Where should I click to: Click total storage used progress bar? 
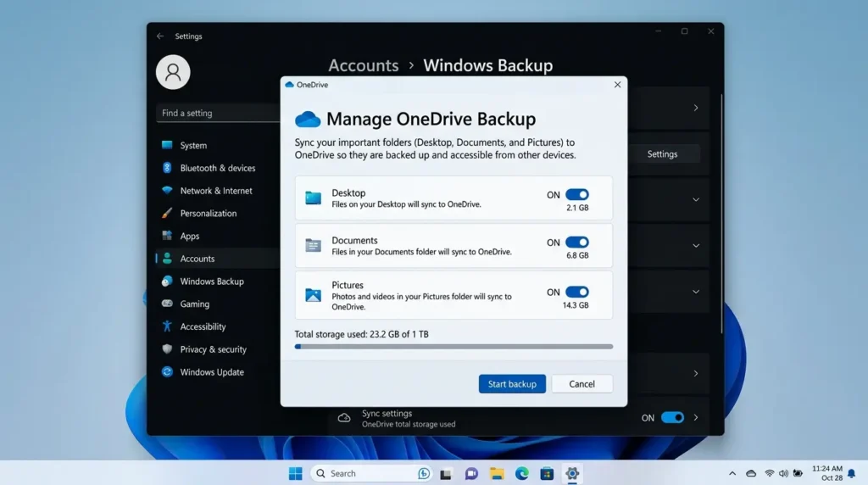point(453,347)
